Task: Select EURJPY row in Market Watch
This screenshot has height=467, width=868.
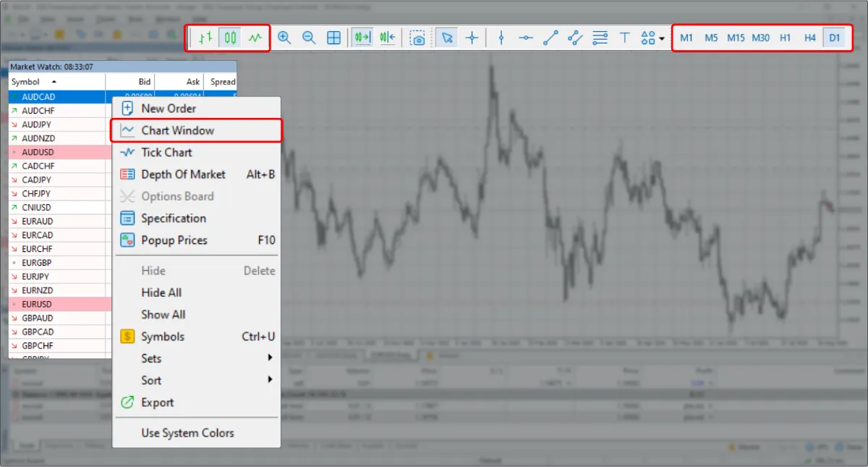Action: (x=60, y=277)
